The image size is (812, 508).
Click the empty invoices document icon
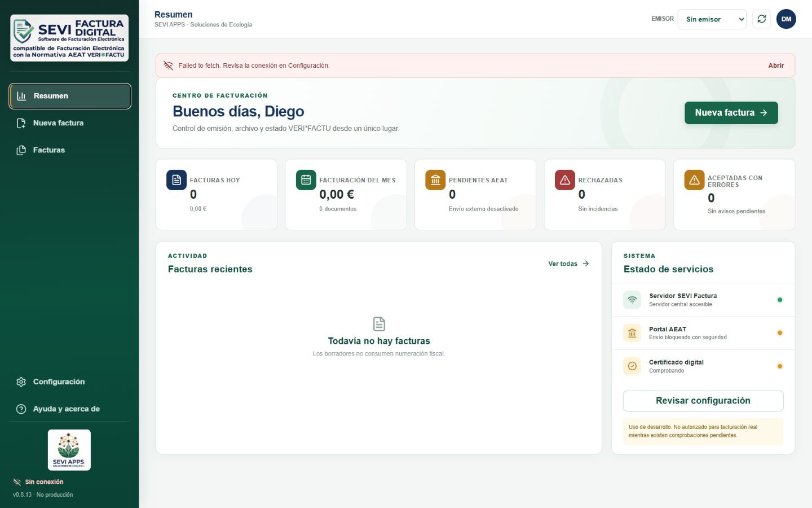coord(379,324)
